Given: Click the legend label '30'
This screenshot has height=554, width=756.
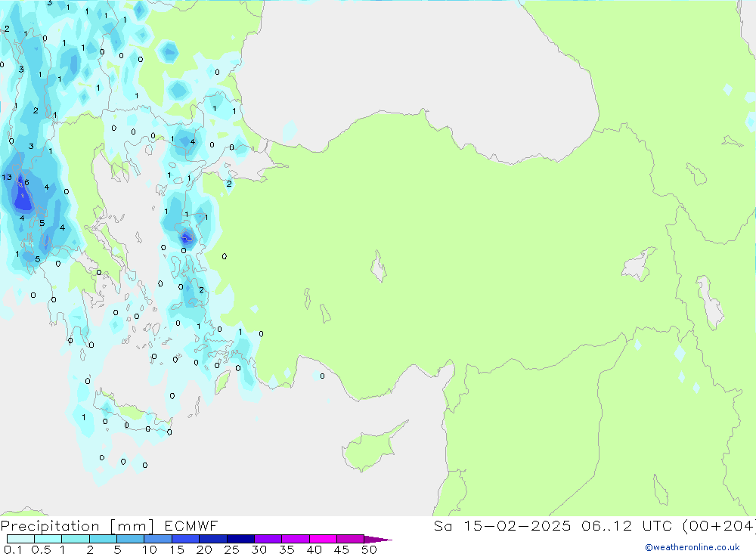Looking at the screenshot, I should (x=259, y=549).
